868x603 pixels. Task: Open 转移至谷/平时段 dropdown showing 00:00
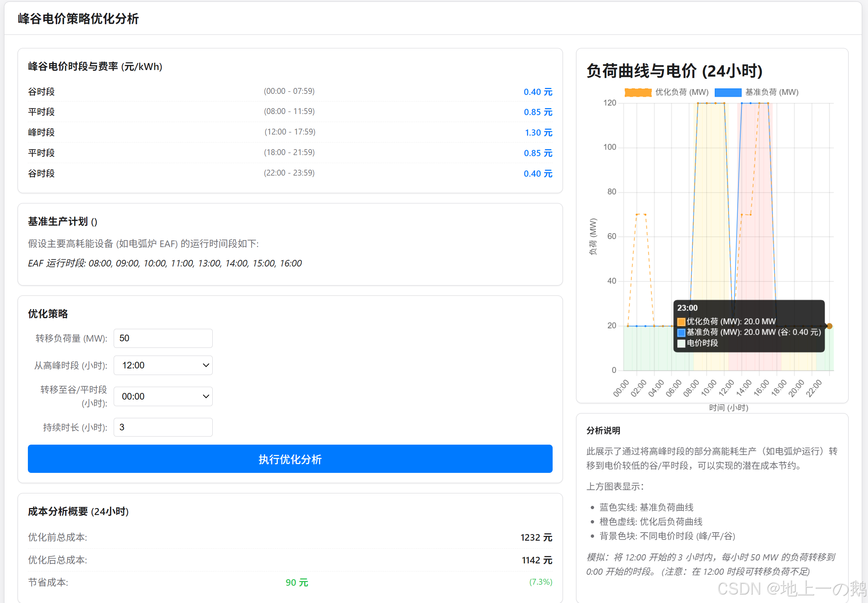[163, 396]
